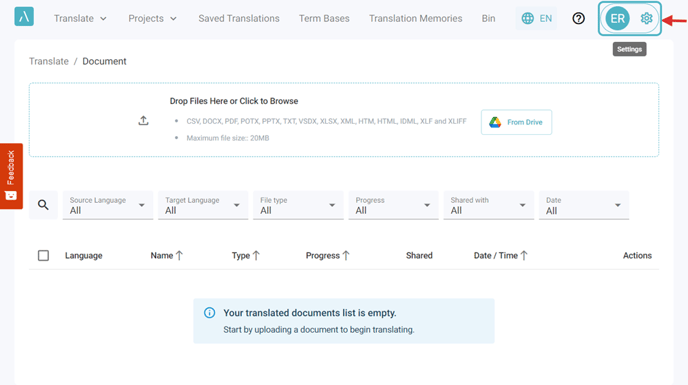Click the info icon in empty list notice

click(209, 313)
